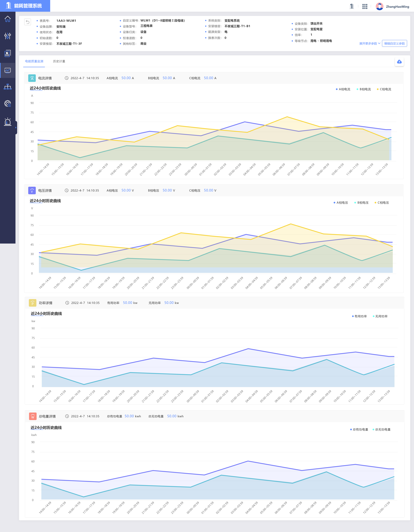Click meter number 1AA3-WLM1

[66, 21]
